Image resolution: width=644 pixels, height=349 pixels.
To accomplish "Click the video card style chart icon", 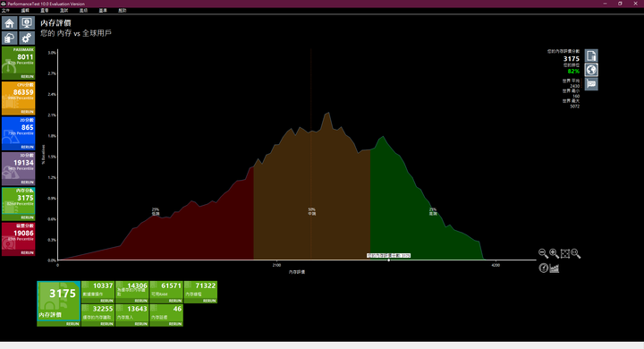I will (x=591, y=84).
